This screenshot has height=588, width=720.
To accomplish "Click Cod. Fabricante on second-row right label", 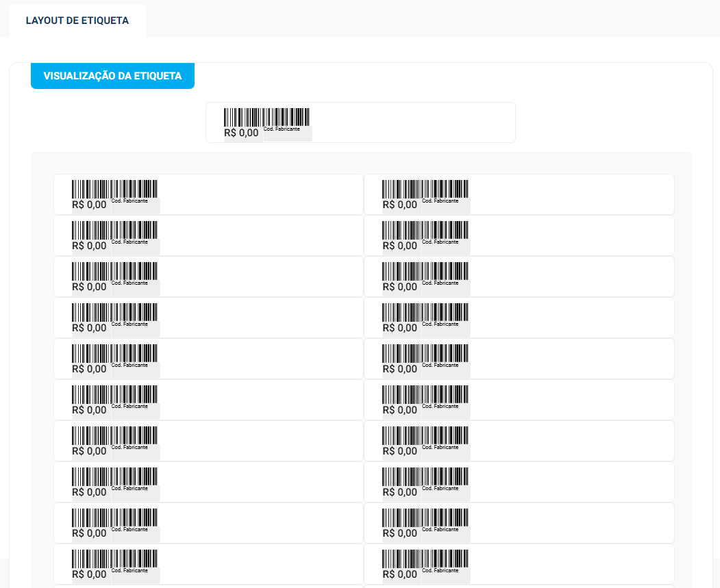I will point(440,242).
